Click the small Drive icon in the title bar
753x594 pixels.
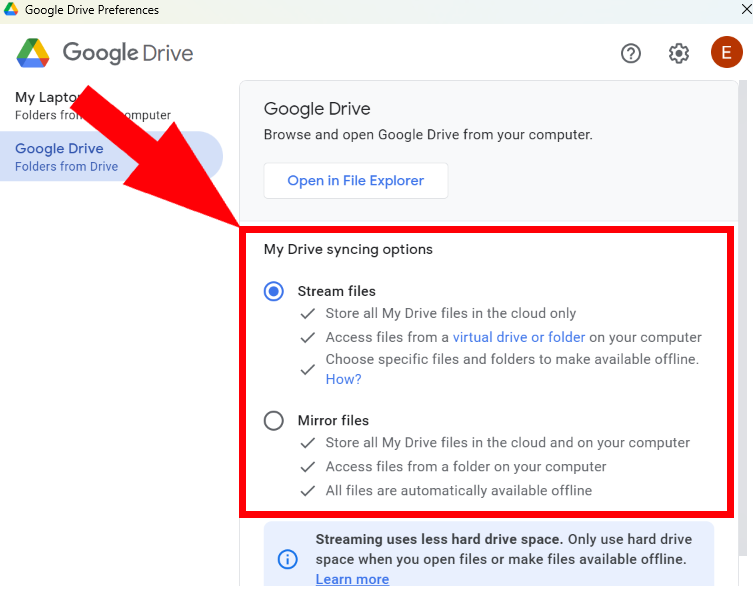click(x=11, y=9)
